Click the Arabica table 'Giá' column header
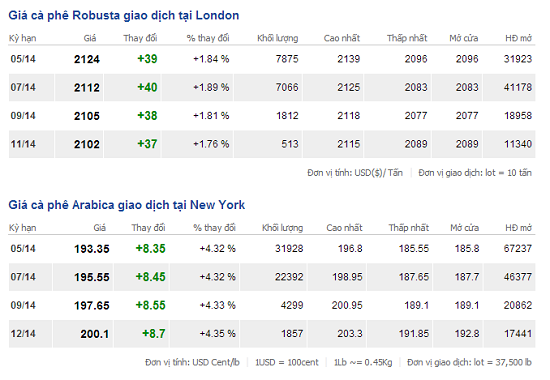Image resolution: width=550 pixels, height=380 pixels. [x=100, y=228]
